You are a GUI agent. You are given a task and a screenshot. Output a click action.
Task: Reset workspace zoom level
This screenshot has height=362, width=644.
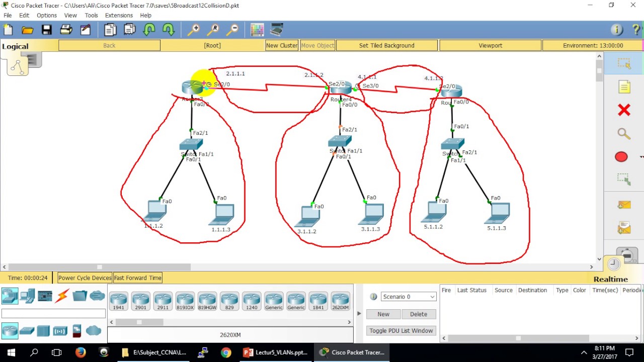tap(213, 30)
